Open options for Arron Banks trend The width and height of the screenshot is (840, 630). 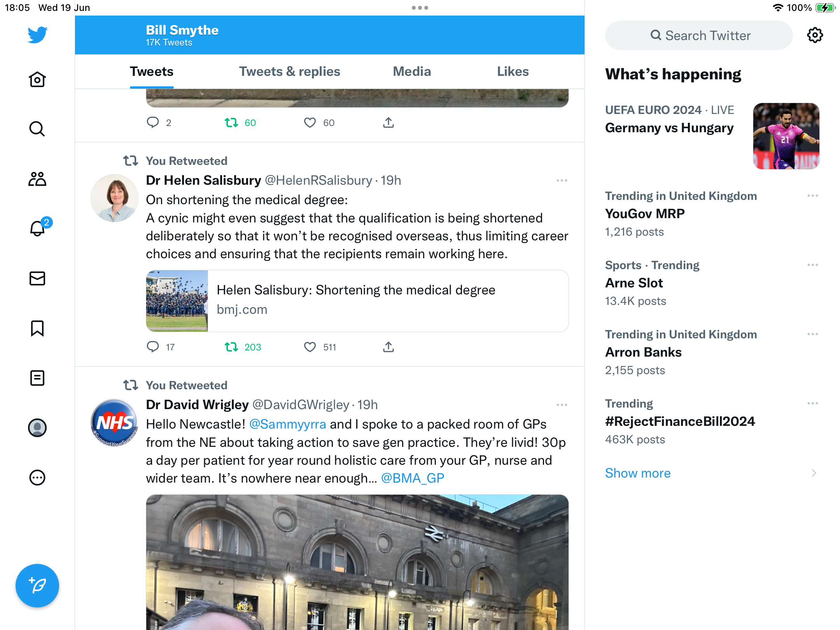click(813, 334)
